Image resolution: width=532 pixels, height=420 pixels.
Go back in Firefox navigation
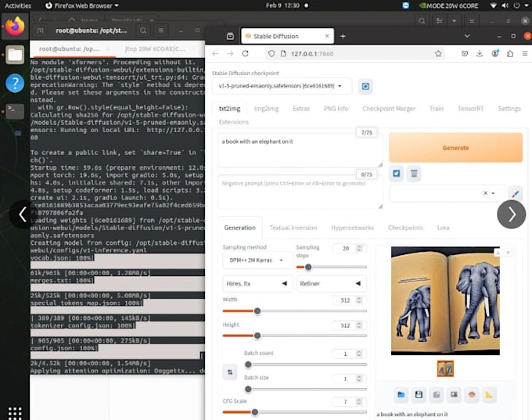point(215,54)
